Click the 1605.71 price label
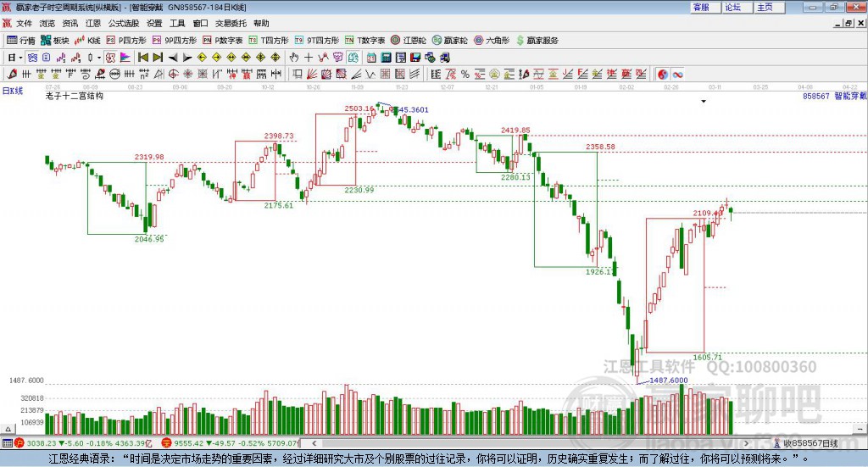This screenshot has width=868, height=467. [708, 358]
